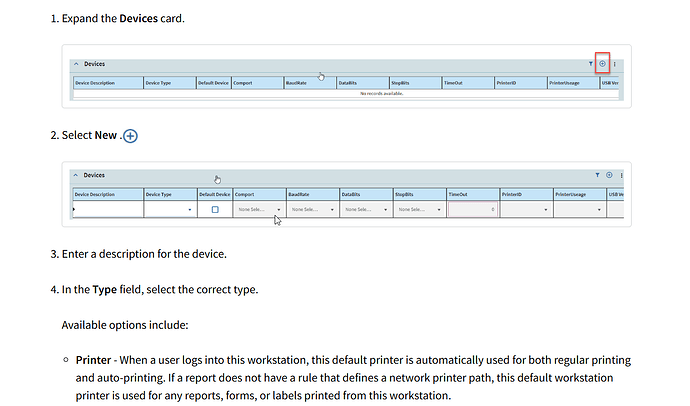Click the BaudRate header in the empty grid
This screenshot has width=690, height=406.
point(310,83)
